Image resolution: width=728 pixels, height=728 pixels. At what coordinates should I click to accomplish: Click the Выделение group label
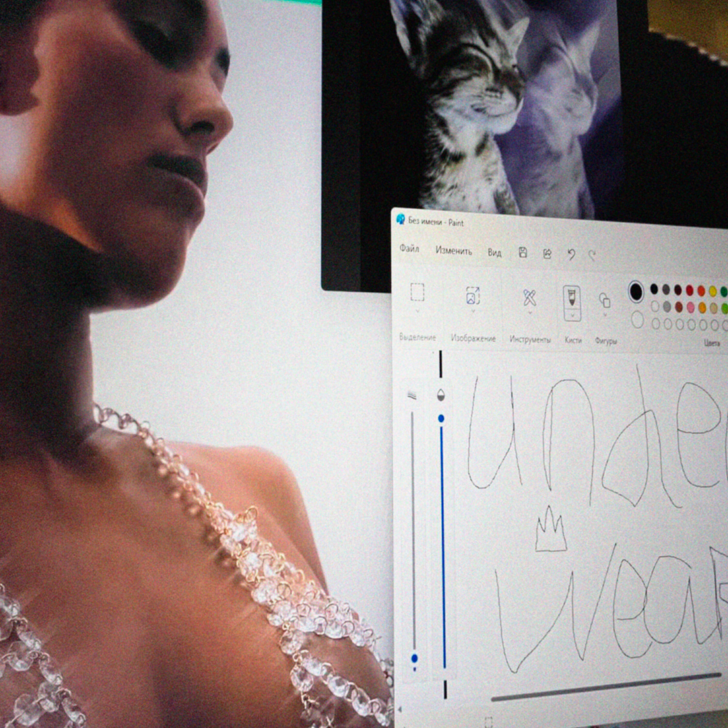pyautogui.click(x=417, y=337)
